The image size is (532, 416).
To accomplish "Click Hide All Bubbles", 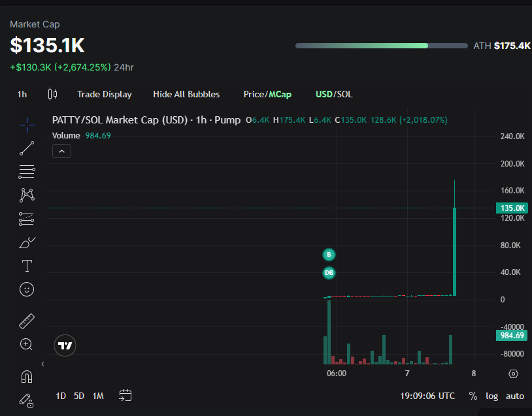I will 186,94.
